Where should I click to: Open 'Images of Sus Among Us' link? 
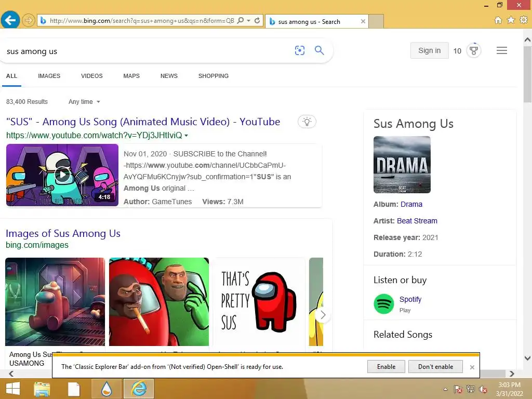pos(63,233)
